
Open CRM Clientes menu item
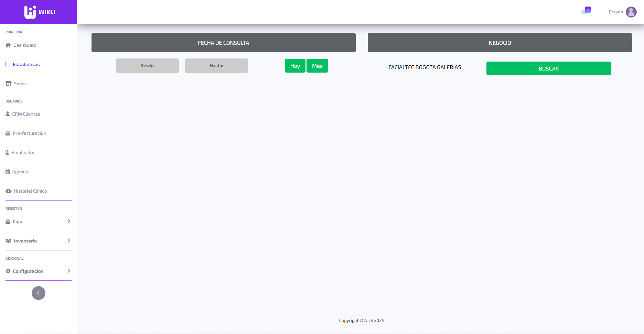click(26, 114)
